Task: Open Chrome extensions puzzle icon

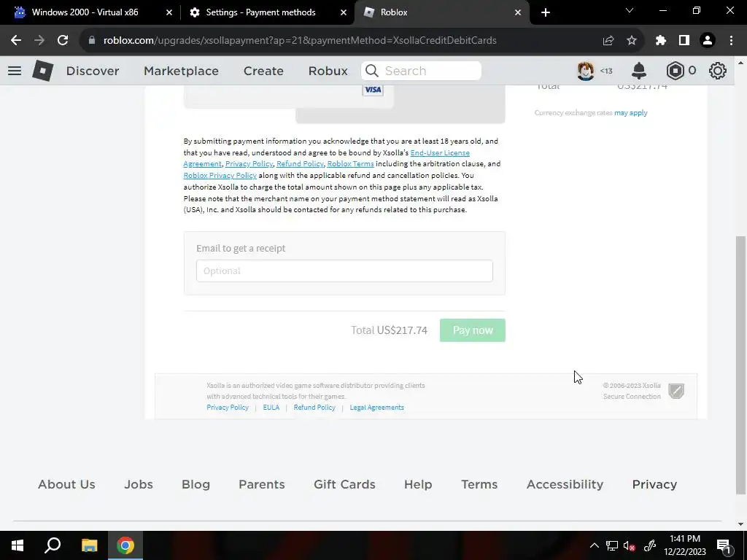Action: click(x=661, y=41)
